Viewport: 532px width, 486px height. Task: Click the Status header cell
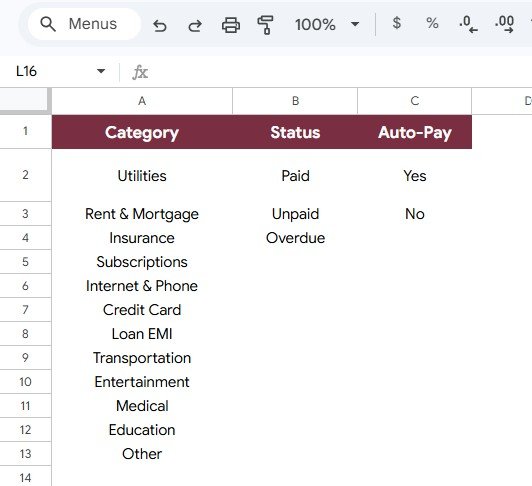pos(295,132)
